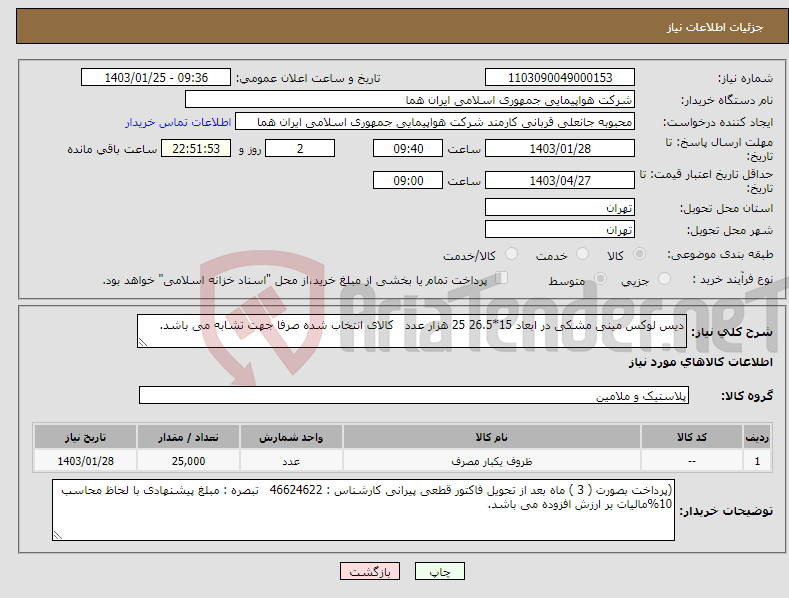
Task: Click the price validity date 1403/04/27 field
Action: pyautogui.click(x=560, y=180)
